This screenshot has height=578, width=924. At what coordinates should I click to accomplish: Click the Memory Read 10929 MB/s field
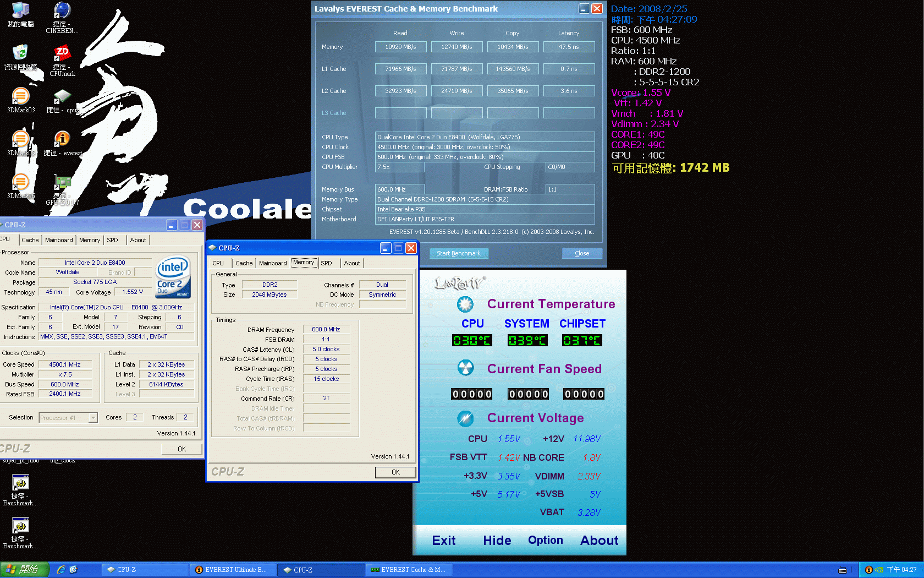[401, 47]
